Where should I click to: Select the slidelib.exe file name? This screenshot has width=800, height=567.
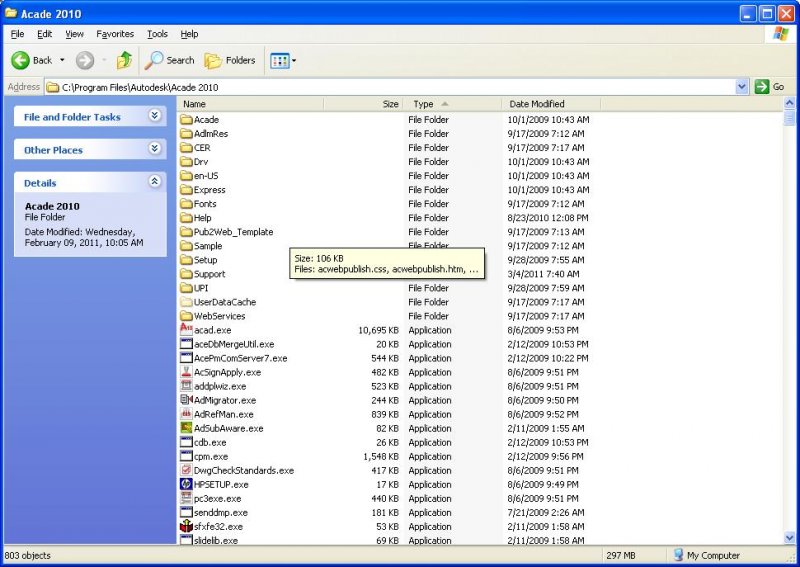pos(216,540)
